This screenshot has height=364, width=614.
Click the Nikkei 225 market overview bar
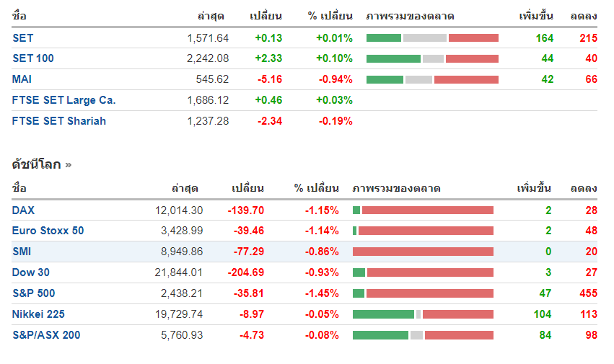point(423,314)
